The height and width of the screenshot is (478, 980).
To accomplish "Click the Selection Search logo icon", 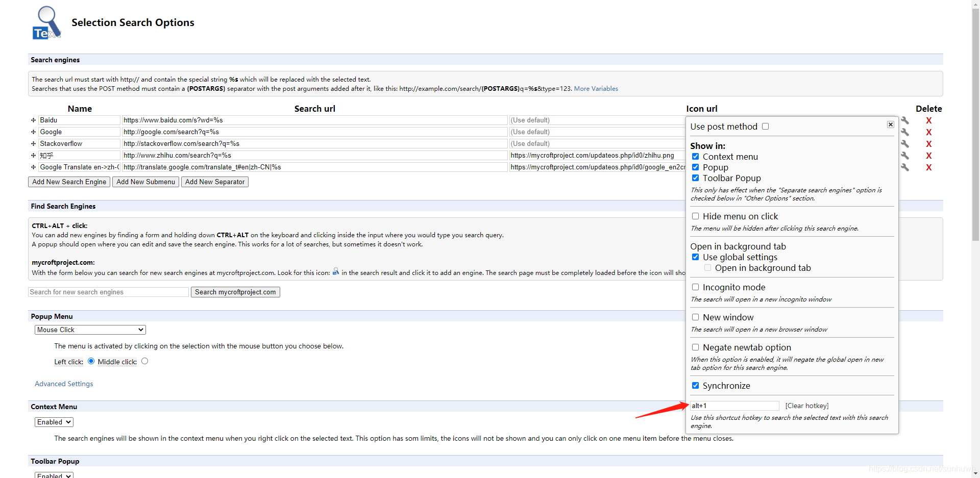I will pyautogui.click(x=46, y=23).
